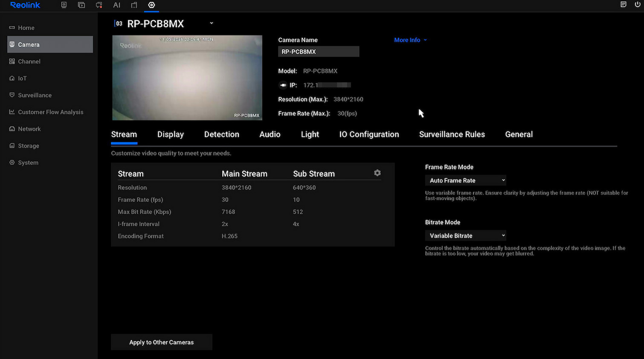The height and width of the screenshot is (359, 644).
Task: Open Channel in the sidebar
Action: point(50,61)
